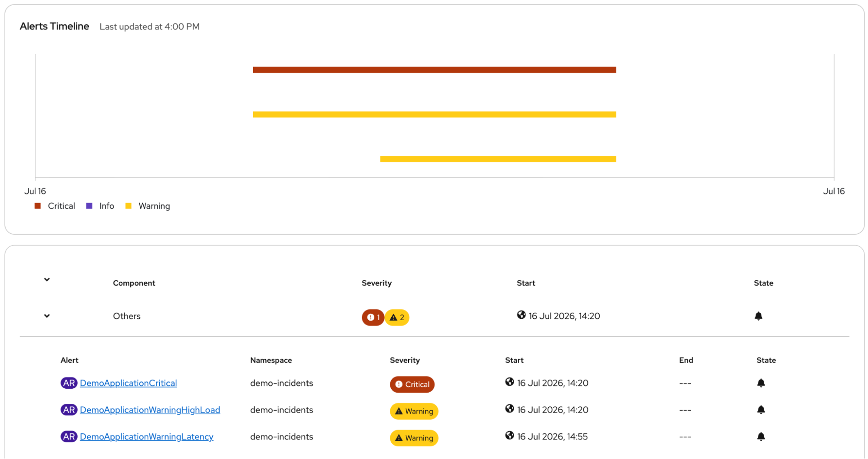The width and height of the screenshot is (868, 459).
Task: Click the demo-incidents namespace of DemoApplicationWarningLatency
Action: 282,437
